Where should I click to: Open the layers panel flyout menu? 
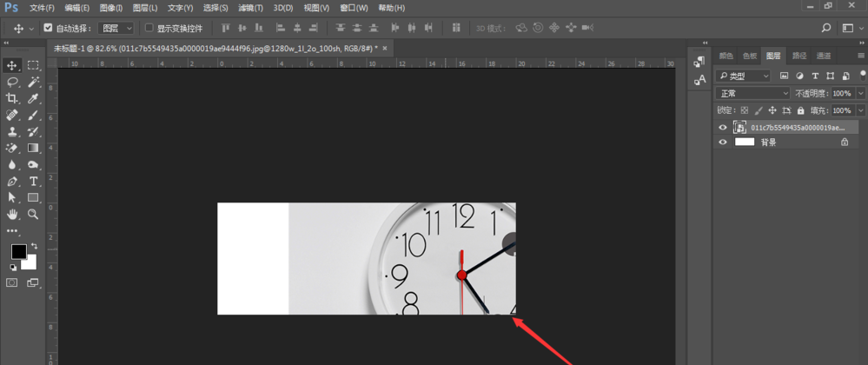coord(861,56)
